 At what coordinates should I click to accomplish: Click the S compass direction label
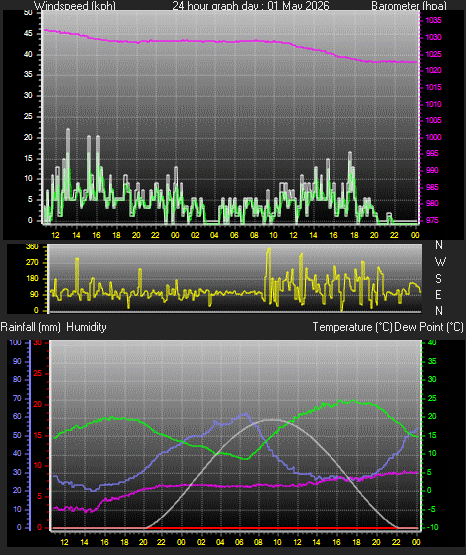pos(438,279)
